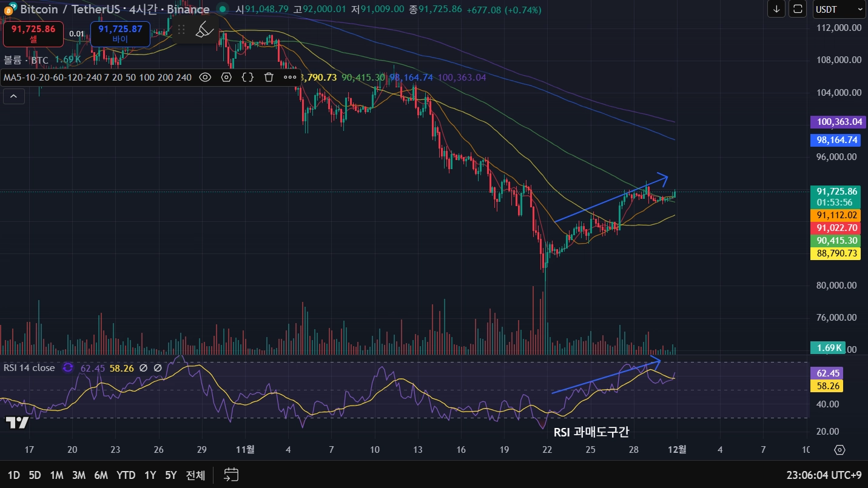Select the 3M time range
The height and width of the screenshot is (488, 868).
tap(79, 475)
